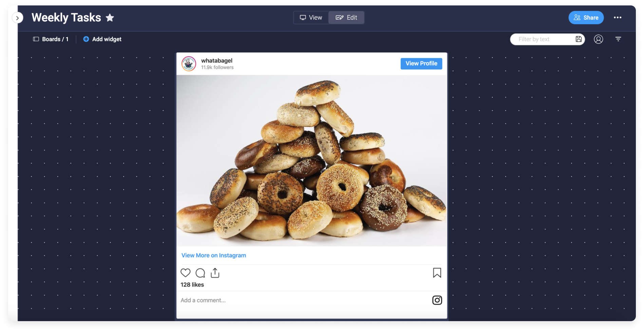Like the post with heart icon
Viewport: 644px width, 332px height.
pos(186,273)
